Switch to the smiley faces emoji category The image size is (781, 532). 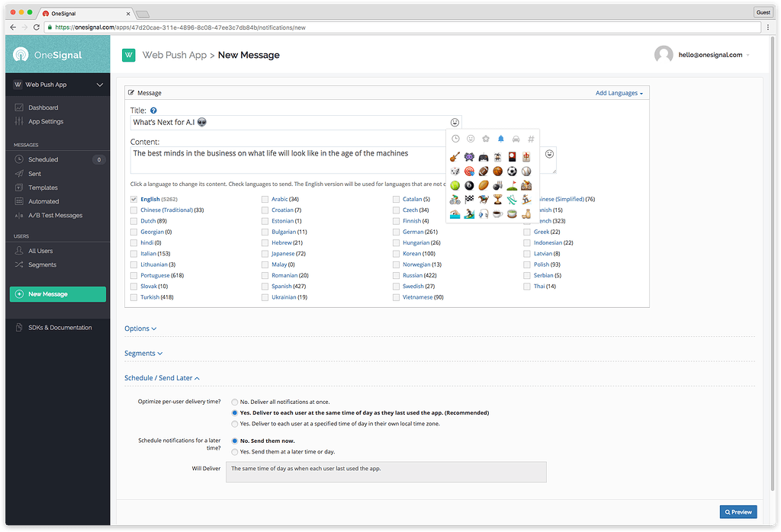click(471, 139)
